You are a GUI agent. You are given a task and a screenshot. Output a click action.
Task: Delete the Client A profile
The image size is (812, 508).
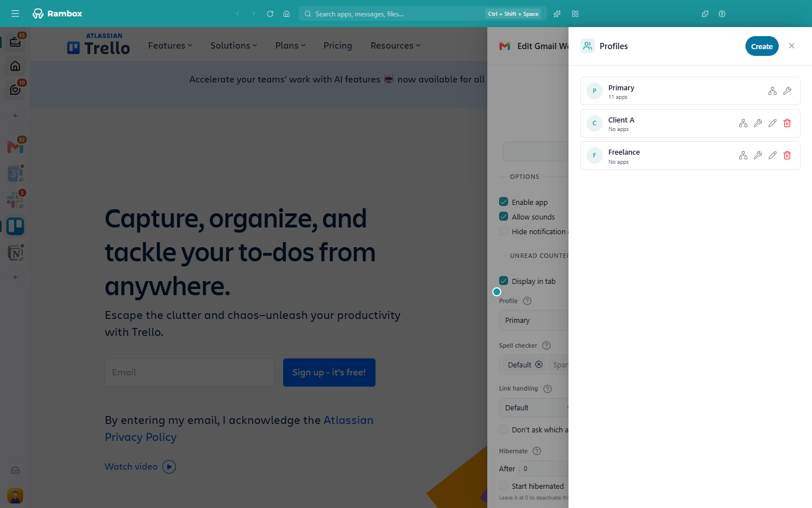[x=787, y=123]
